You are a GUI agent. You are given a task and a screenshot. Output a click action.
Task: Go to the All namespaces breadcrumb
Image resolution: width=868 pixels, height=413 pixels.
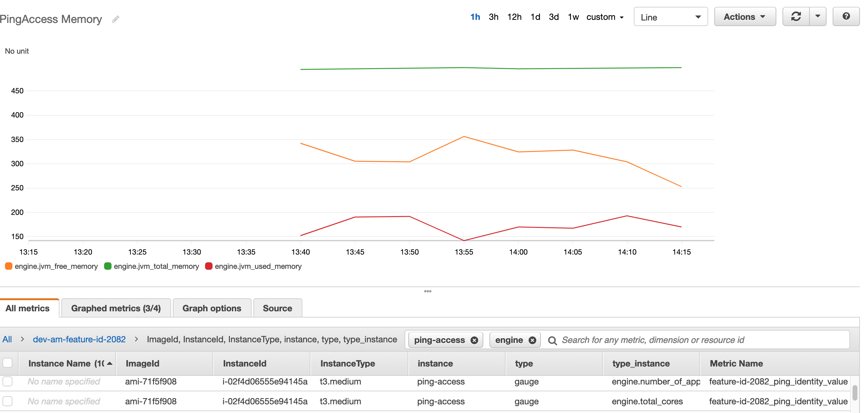coord(7,339)
